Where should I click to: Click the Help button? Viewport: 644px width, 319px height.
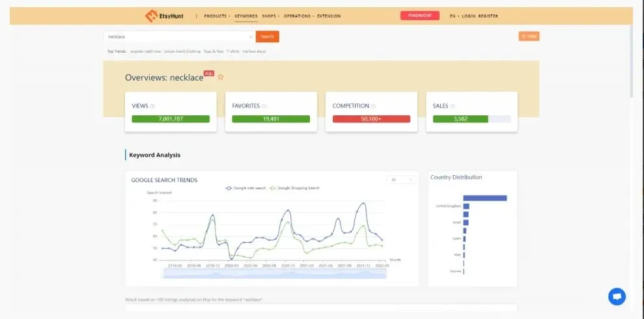(529, 36)
